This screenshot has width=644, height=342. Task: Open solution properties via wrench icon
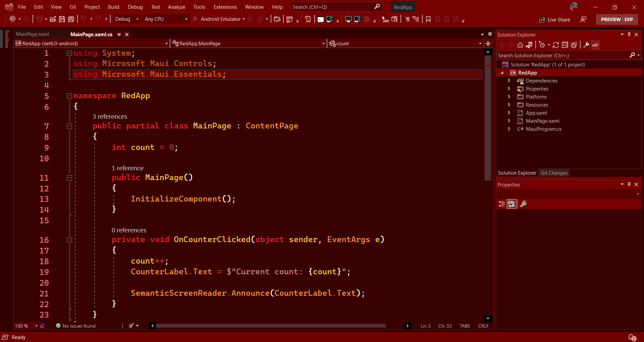[x=586, y=45]
